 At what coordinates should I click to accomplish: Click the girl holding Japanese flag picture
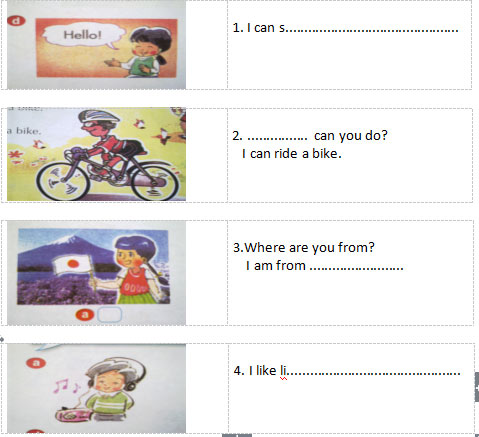point(96,272)
